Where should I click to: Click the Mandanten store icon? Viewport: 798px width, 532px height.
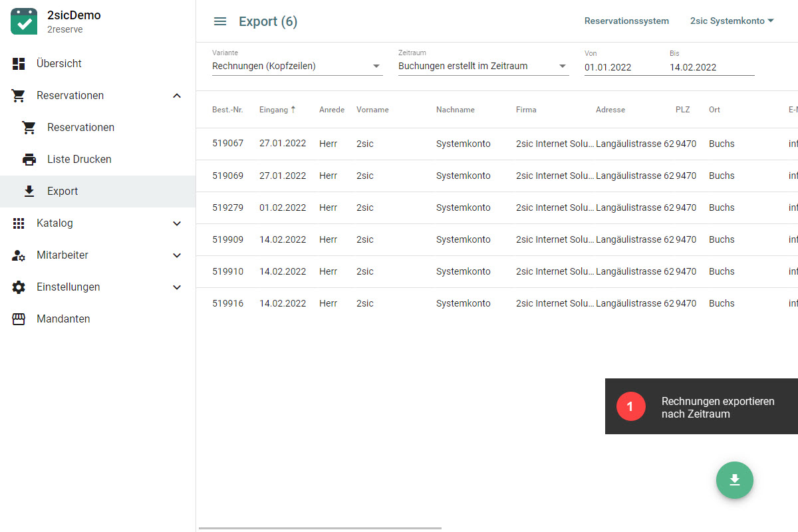19,319
